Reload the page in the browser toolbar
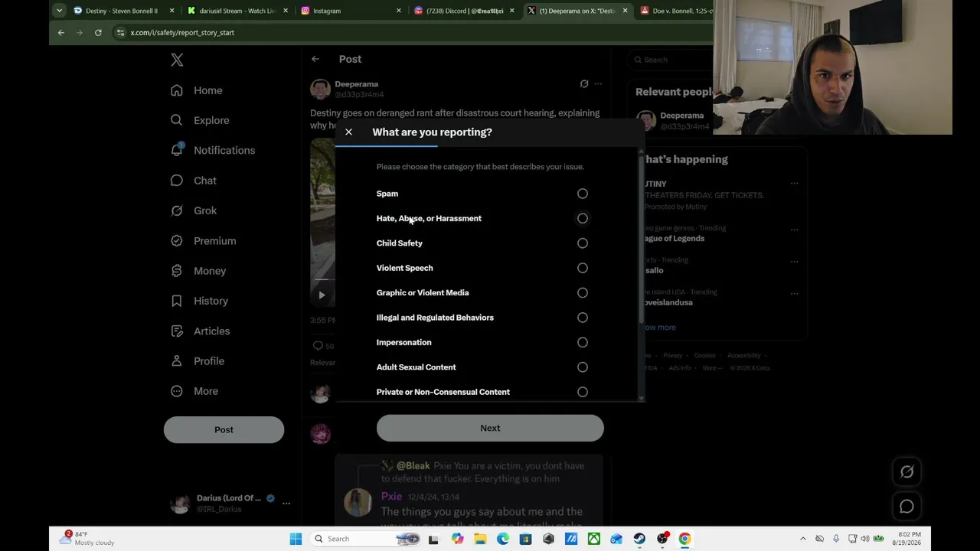This screenshot has width=980, height=551. pyautogui.click(x=98, y=33)
